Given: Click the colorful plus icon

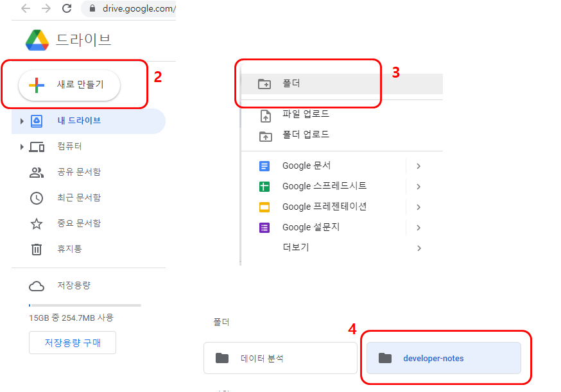Looking at the screenshot, I should (x=37, y=85).
